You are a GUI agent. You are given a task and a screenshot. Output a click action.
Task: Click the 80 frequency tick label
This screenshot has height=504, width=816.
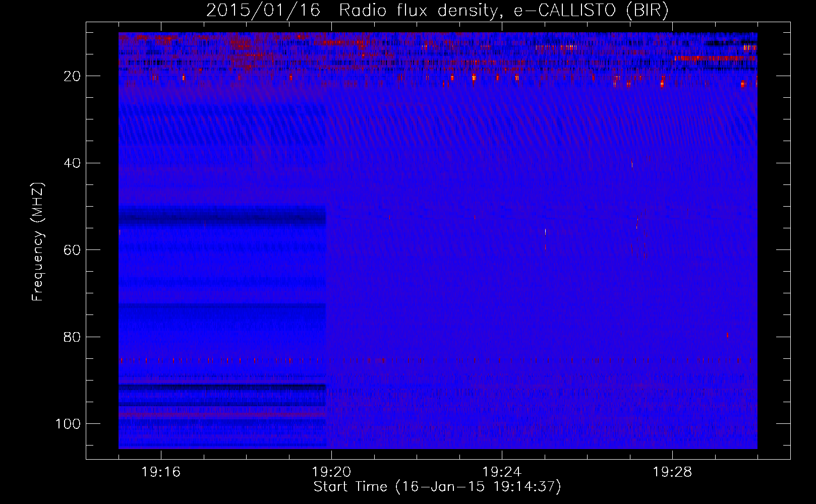tap(73, 337)
